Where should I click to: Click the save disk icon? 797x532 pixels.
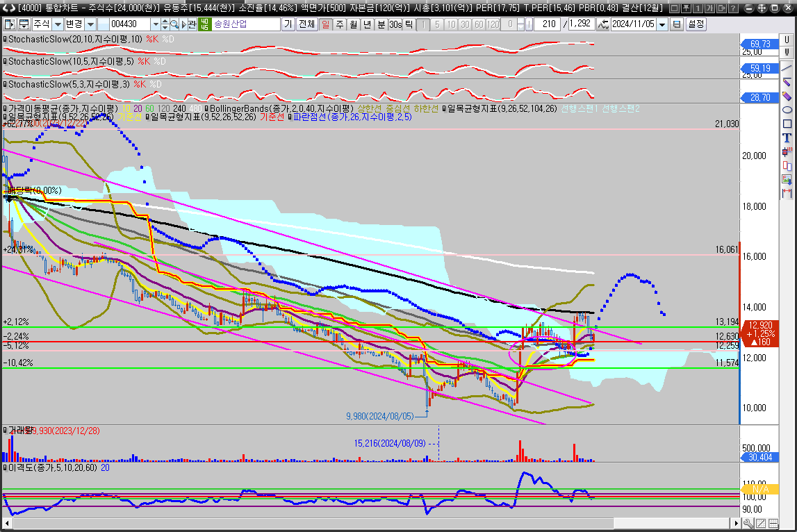[x=677, y=24]
